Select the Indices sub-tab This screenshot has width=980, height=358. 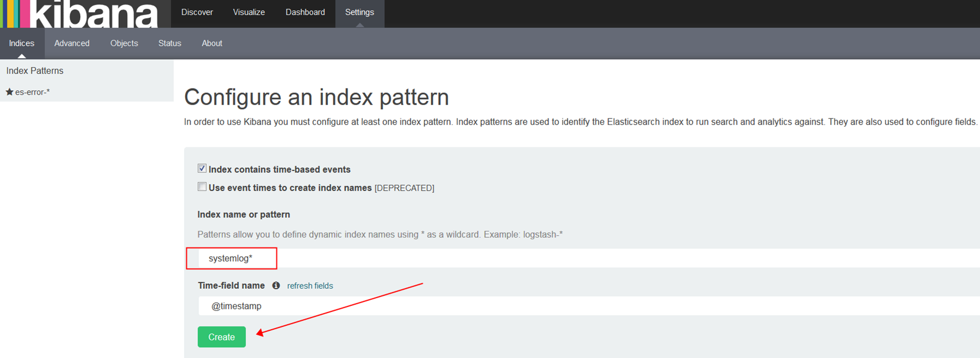point(22,43)
